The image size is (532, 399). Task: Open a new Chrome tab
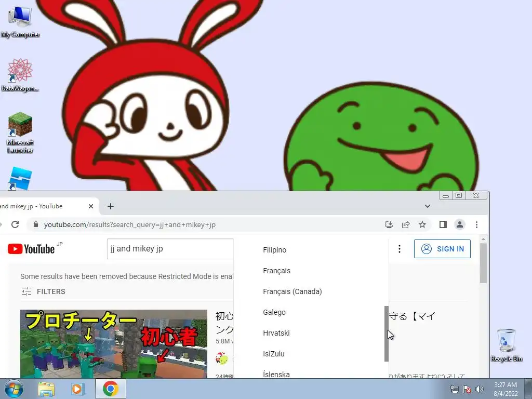[111, 206]
